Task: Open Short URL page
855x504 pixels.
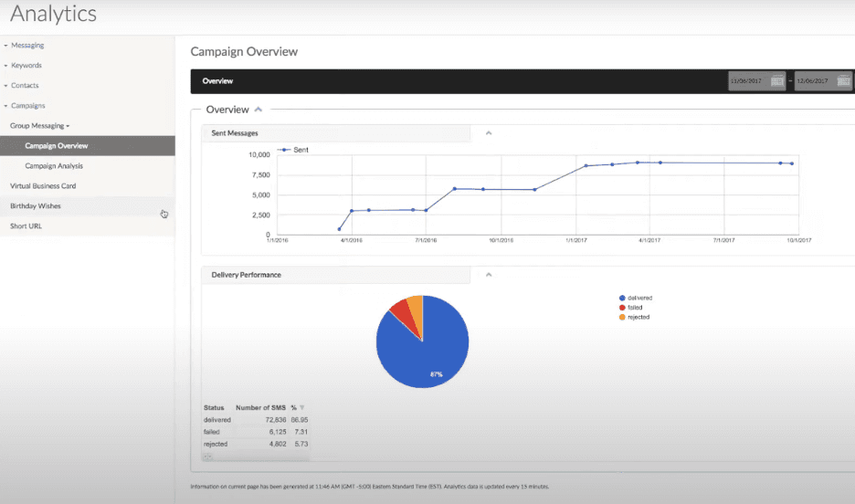Action: (26, 226)
